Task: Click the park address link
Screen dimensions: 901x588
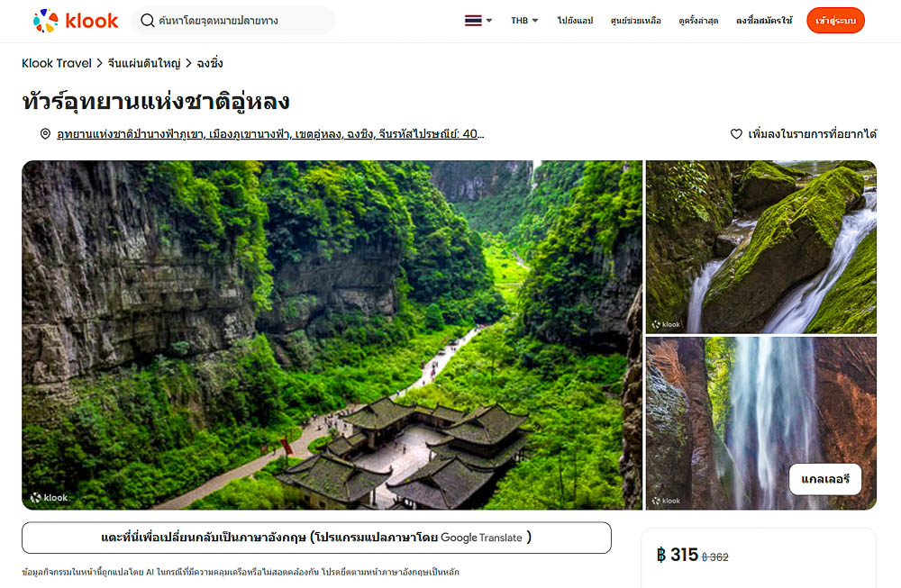Action: (270, 134)
